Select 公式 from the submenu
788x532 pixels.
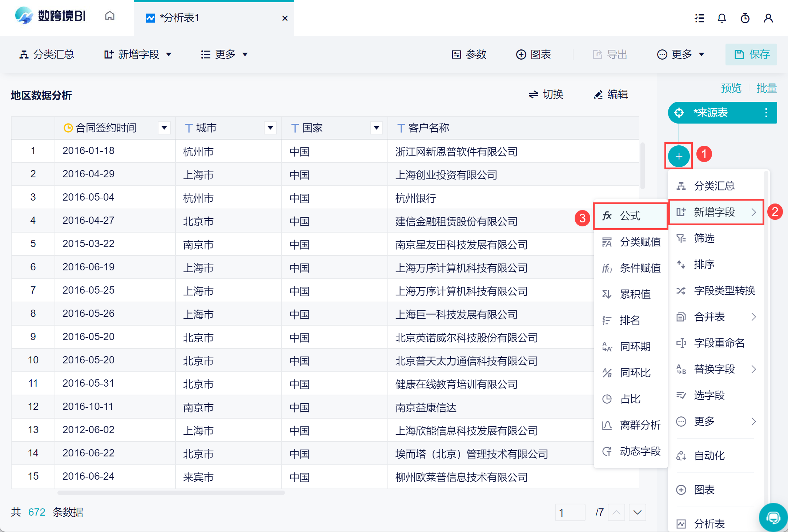[630, 216]
